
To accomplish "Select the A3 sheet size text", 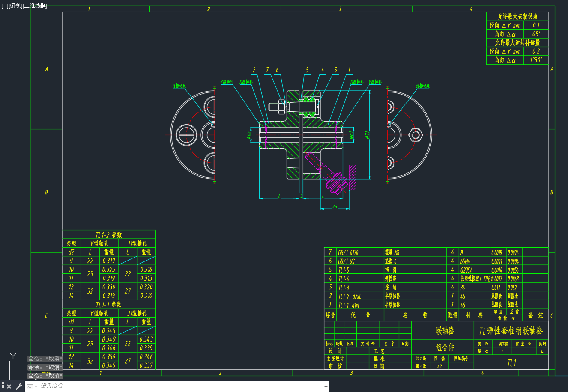I will [x=439, y=367].
